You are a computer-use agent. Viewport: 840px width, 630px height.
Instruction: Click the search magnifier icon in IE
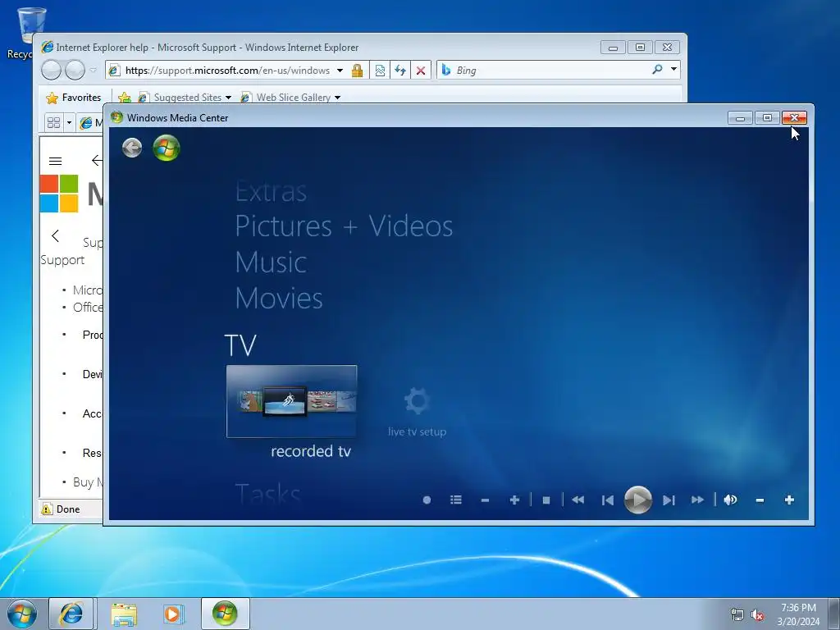click(657, 70)
